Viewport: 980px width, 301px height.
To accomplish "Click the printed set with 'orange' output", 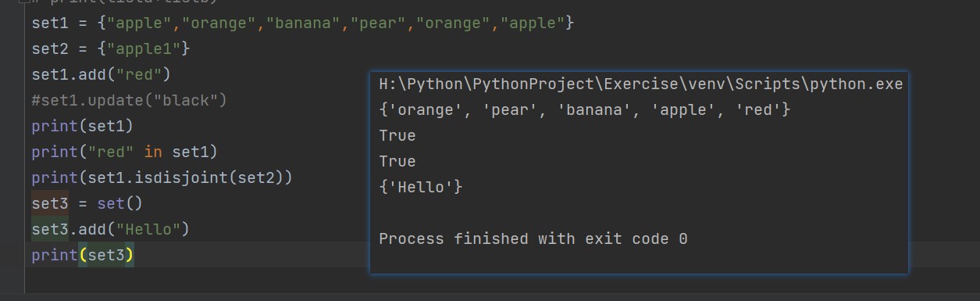I will [x=585, y=109].
